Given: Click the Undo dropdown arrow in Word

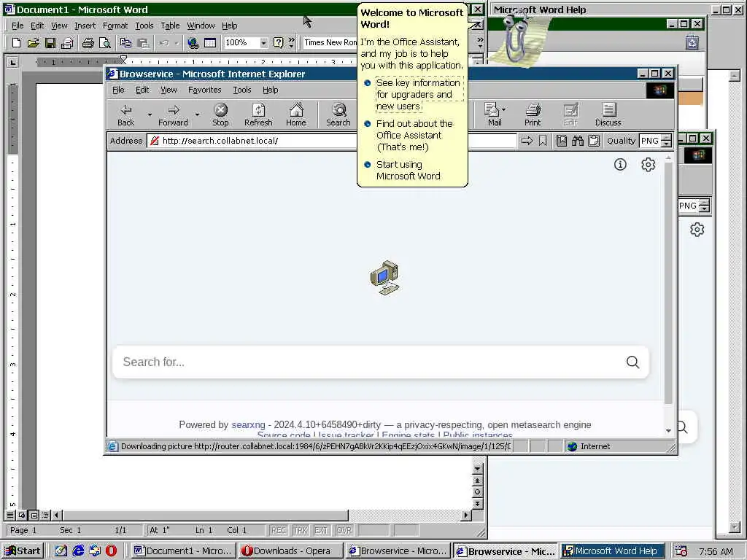Looking at the screenshot, I should [177, 43].
